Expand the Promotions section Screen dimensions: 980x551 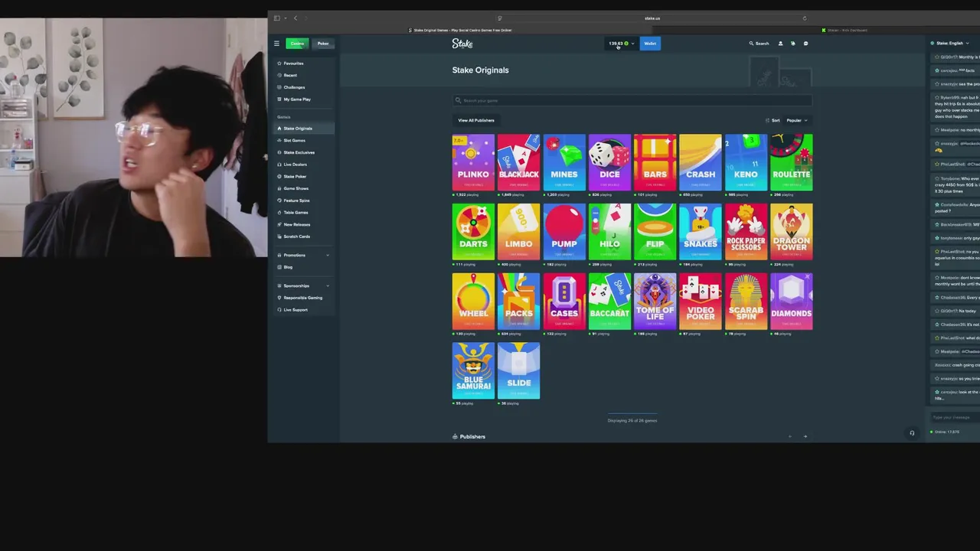click(304, 256)
